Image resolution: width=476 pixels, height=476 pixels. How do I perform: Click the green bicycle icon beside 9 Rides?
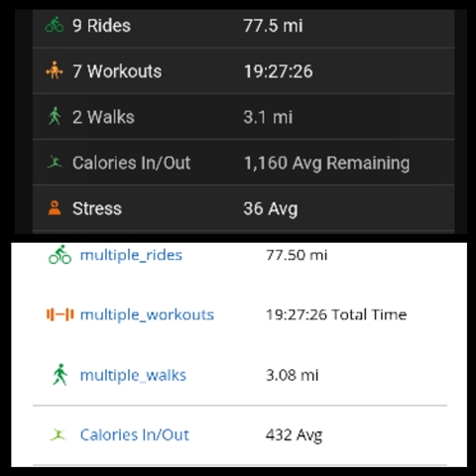coord(55,25)
